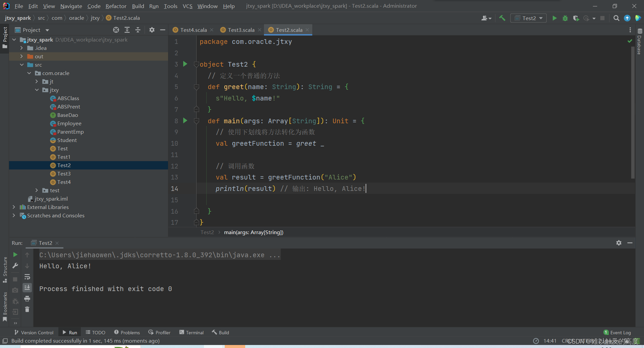Run with coverage icon in toolbar
This screenshot has width=644, height=348.
coord(576,18)
